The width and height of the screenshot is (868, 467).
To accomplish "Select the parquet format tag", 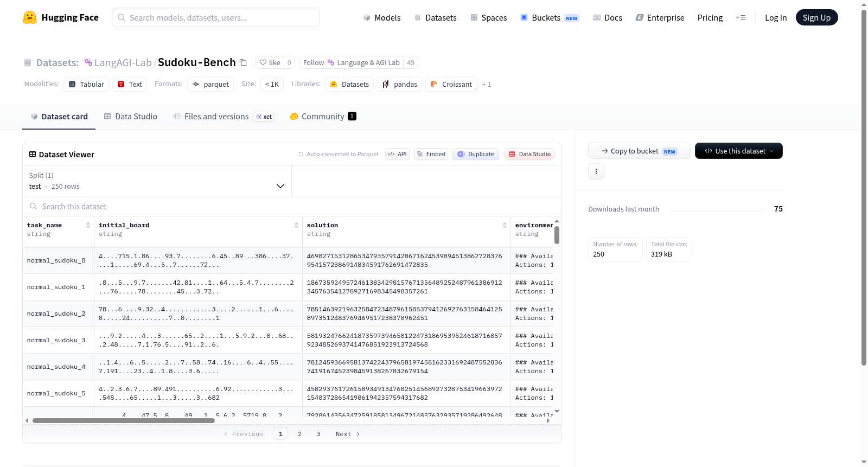I will pyautogui.click(x=210, y=84).
